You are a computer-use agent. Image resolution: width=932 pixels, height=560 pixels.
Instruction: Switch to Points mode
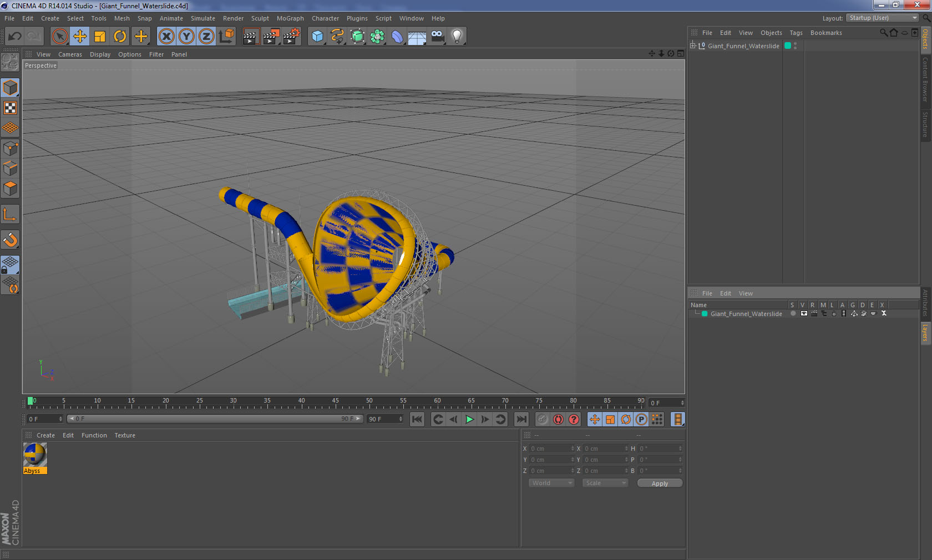pos(10,148)
